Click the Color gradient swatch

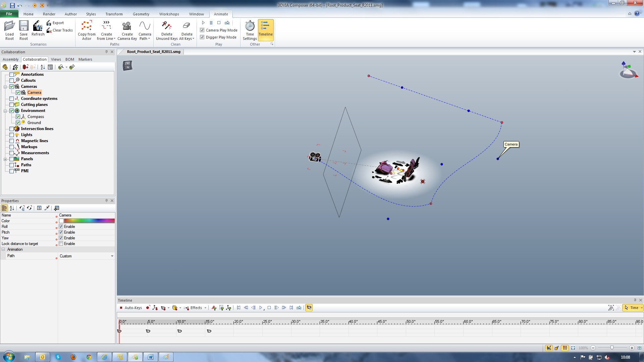(x=89, y=221)
